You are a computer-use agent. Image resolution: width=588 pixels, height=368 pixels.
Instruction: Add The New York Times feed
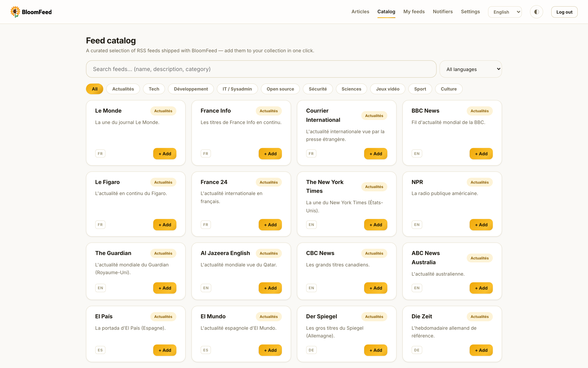(376, 225)
